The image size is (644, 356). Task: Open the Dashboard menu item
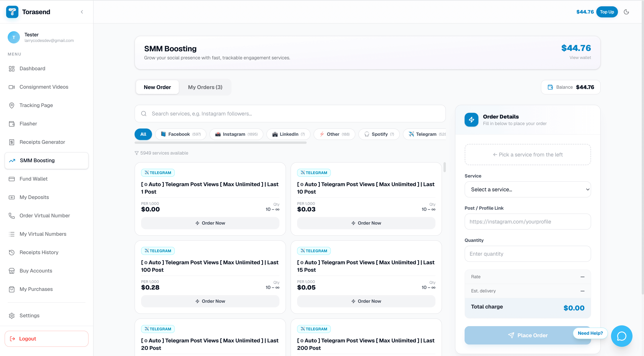coord(47,69)
